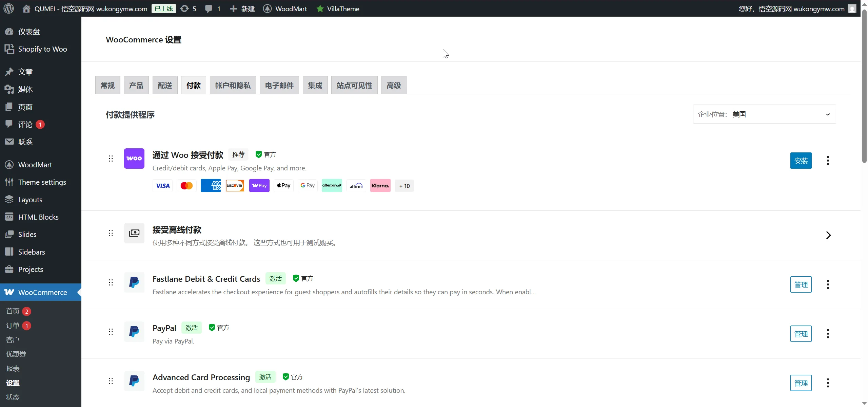The width and height of the screenshot is (868, 407).
Task: Open the kebab menu next to 安装
Action: tap(828, 161)
